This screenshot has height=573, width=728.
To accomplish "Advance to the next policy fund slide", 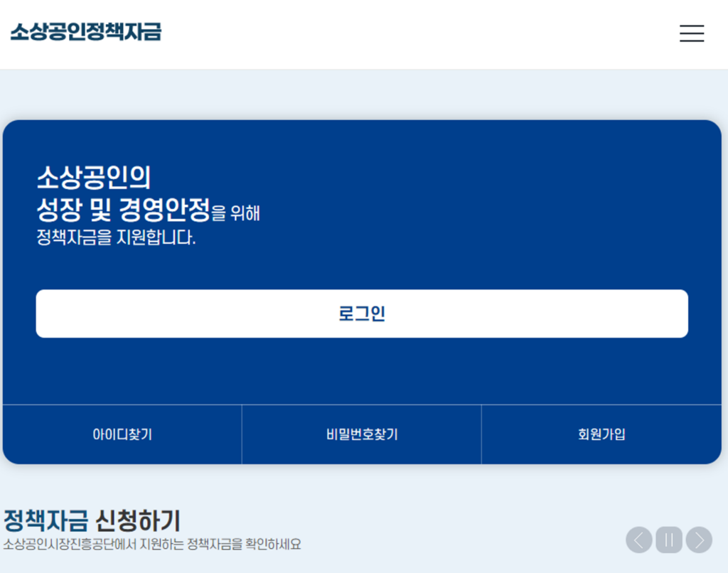I will [699, 540].
